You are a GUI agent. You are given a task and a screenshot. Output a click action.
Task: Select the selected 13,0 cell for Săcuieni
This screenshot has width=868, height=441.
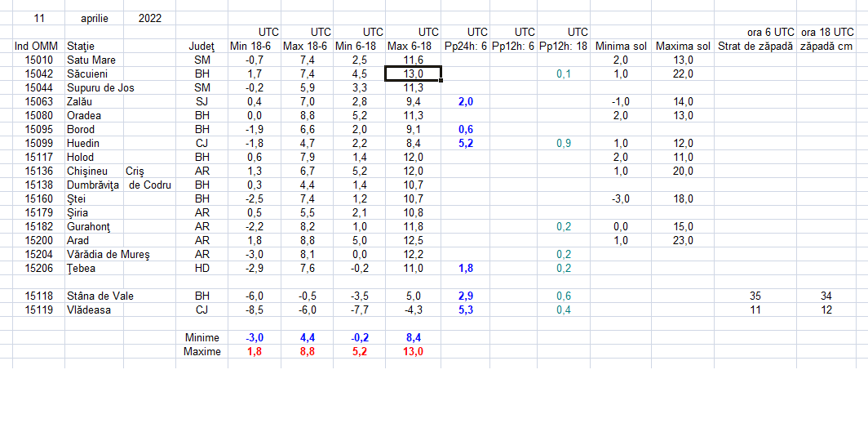point(413,73)
